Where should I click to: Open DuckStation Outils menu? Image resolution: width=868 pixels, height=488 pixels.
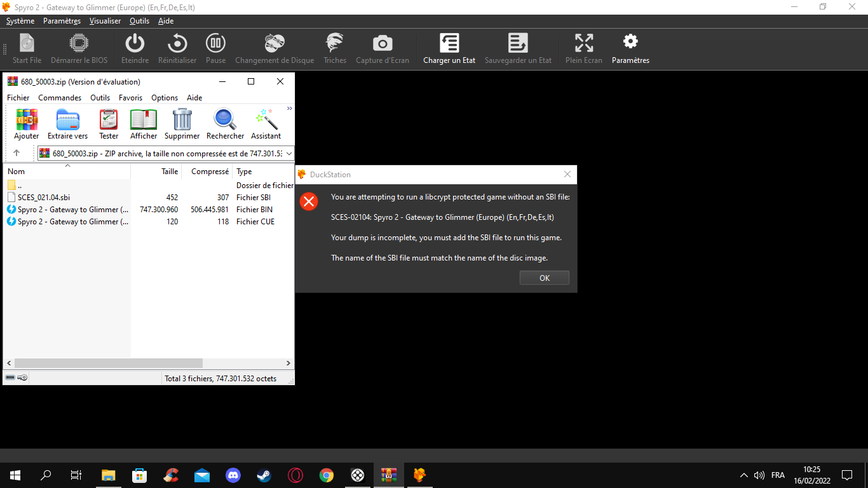(x=139, y=21)
